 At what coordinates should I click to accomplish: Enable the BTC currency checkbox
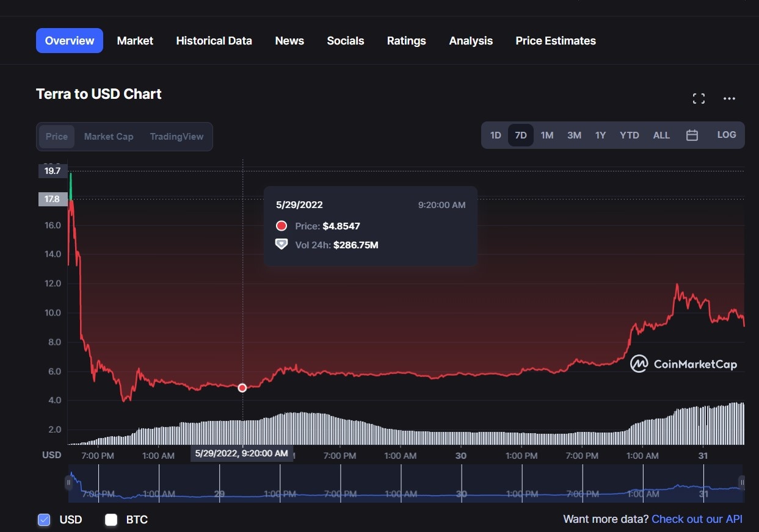coord(111,520)
